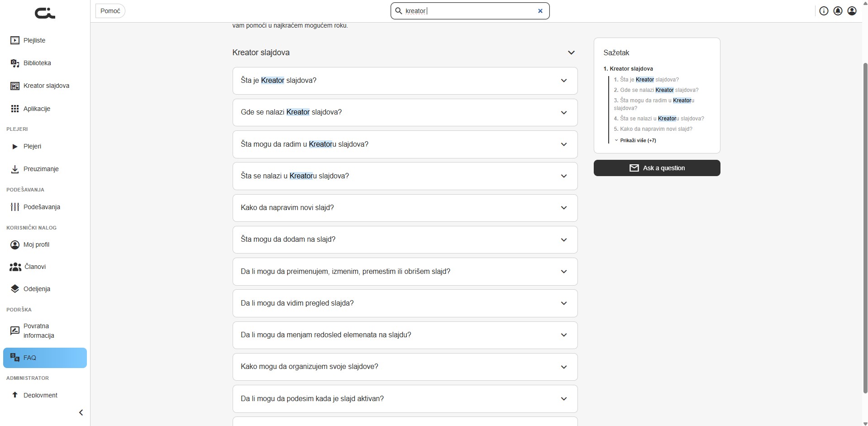Expand "Šta mogu da dodam na slajd?"
The width and height of the screenshot is (868, 426).
point(405,239)
